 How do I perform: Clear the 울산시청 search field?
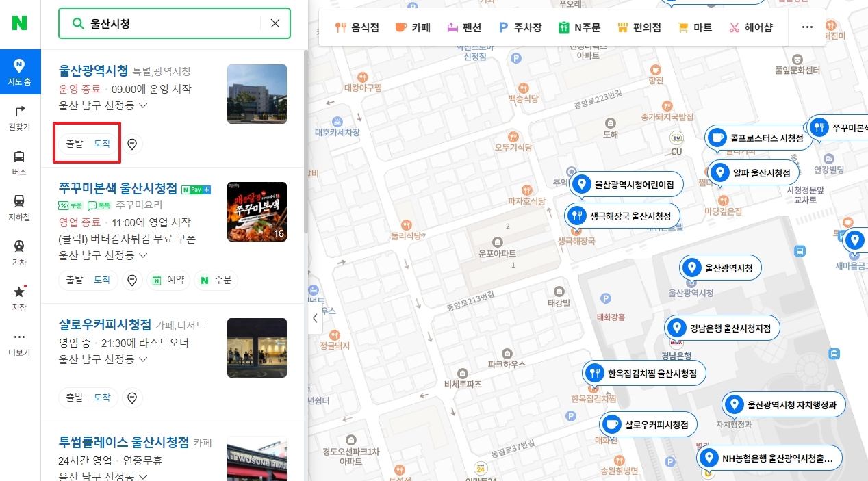[x=275, y=23]
